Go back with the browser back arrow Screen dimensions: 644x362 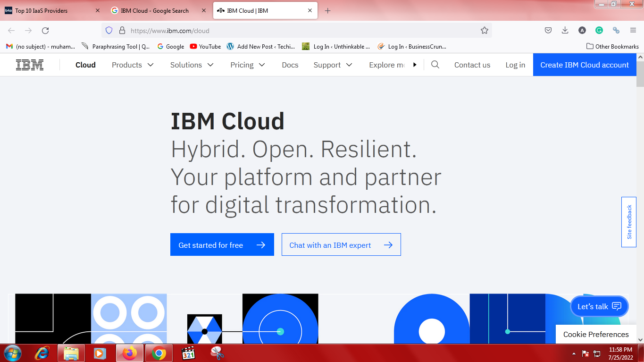coord(11,30)
